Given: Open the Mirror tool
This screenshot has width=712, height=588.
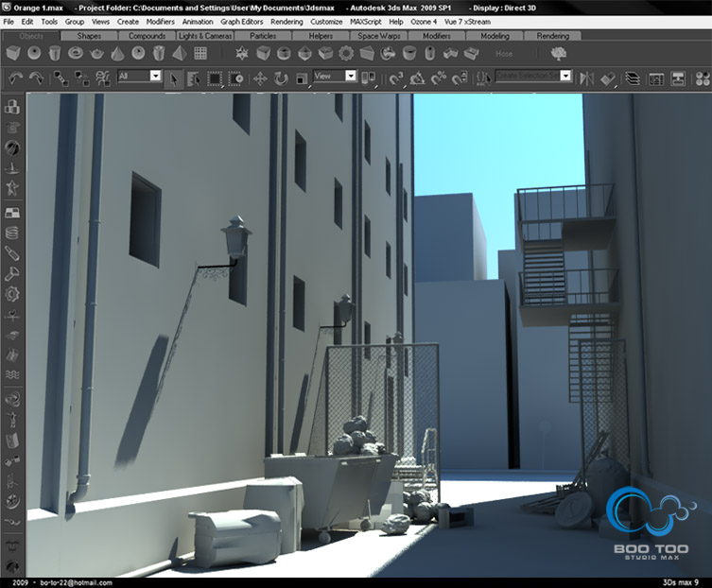Looking at the screenshot, I should pyautogui.click(x=586, y=78).
